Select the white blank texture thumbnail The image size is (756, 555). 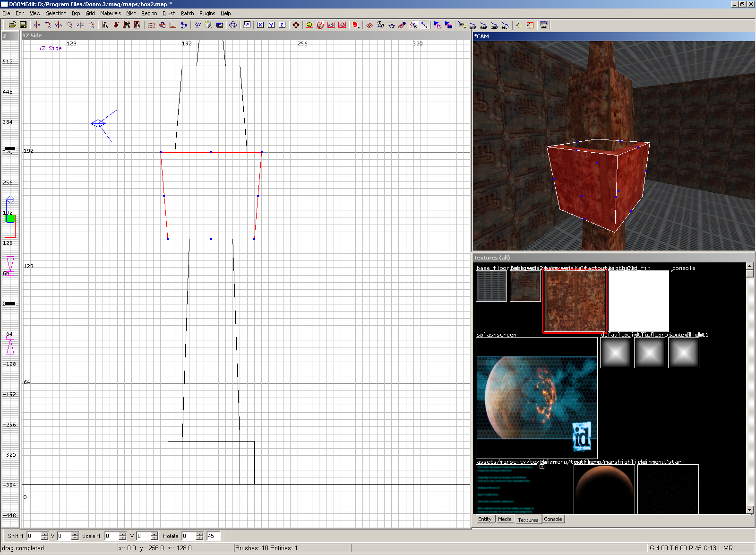click(638, 301)
